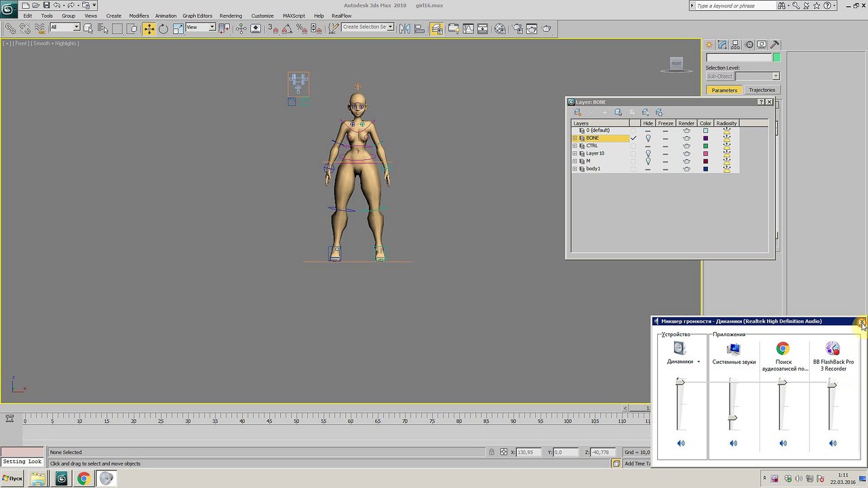The height and width of the screenshot is (488, 868).
Task: Click the Select and Move tool
Action: tap(149, 28)
